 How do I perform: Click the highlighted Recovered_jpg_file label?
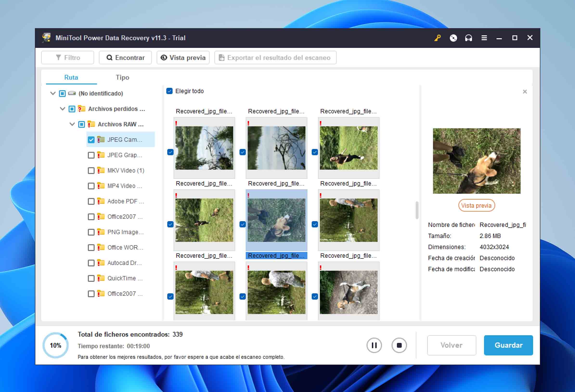click(276, 256)
